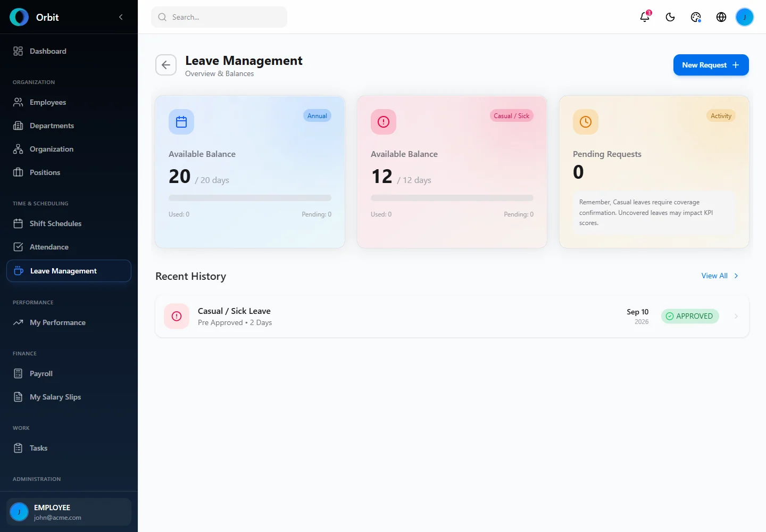The width and height of the screenshot is (766, 532).
Task: Click the Casual / Sick balance progress bar
Action: [452, 198]
